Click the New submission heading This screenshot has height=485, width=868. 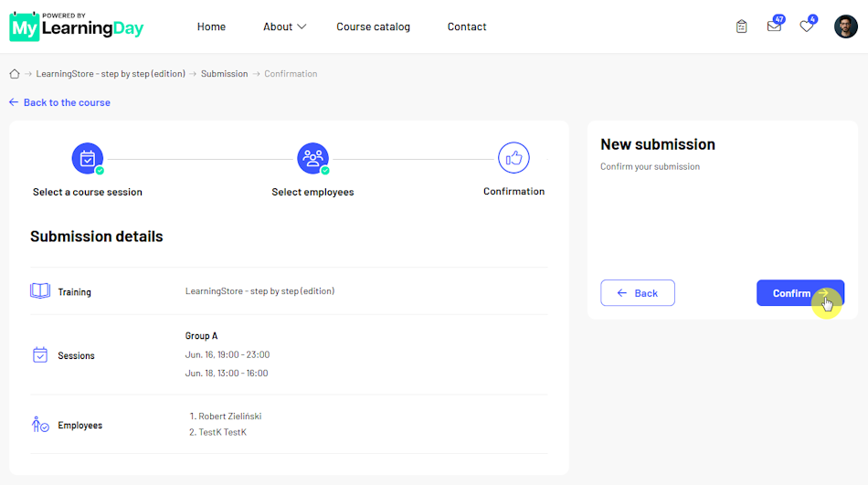point(658,144)
